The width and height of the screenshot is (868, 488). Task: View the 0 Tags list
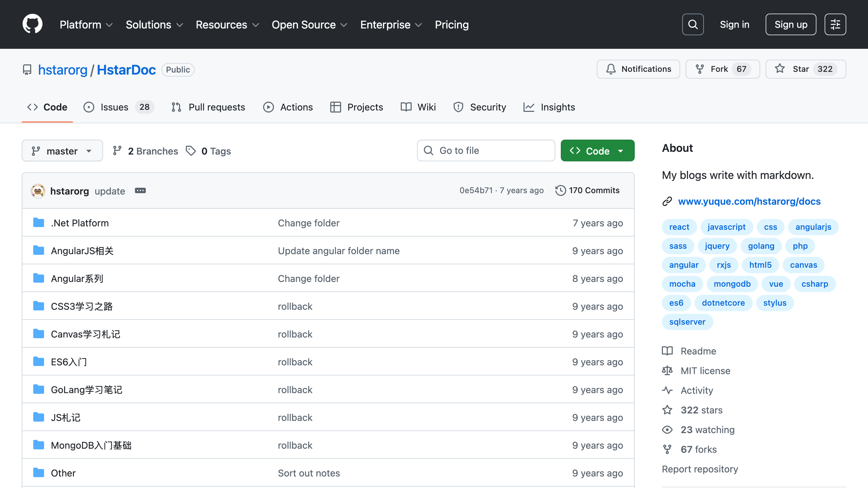(x=209, y=151)
